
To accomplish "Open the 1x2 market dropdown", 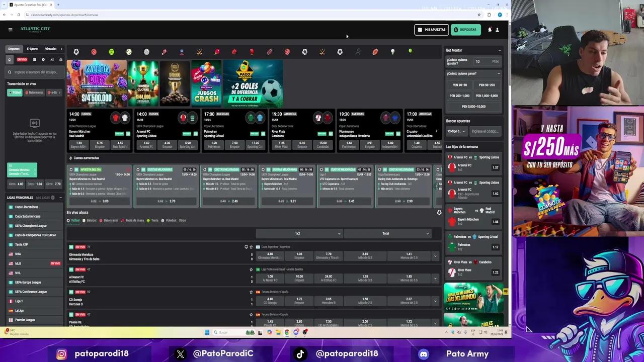I will tap(298, 233).
